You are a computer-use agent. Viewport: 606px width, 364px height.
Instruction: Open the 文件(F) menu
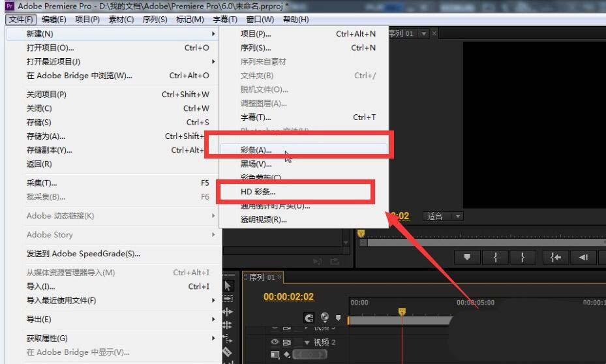[x=21, y=20]
